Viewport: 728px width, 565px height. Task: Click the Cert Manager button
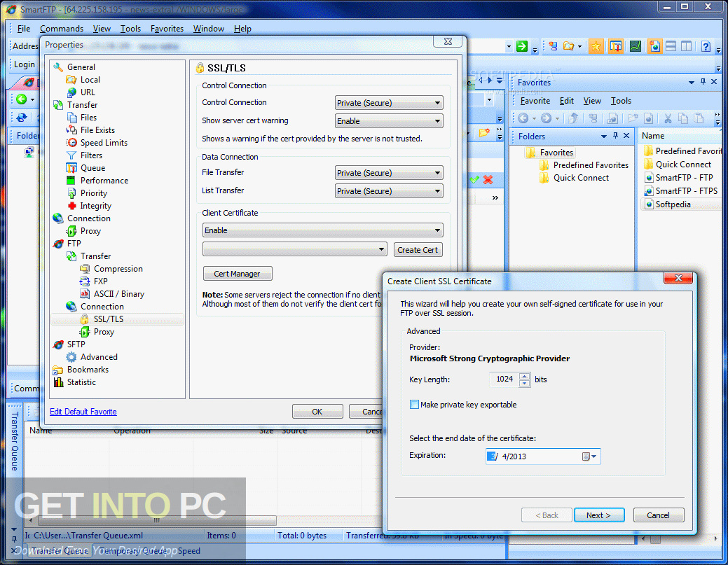pyautogui.click(x=238, y=274)
